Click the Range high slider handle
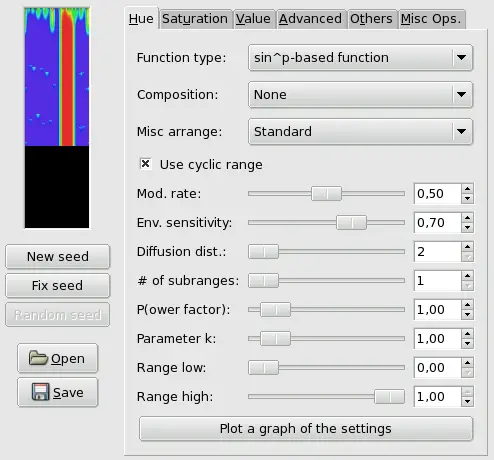Viewport: 494px width, 460px height. click(390, 397)
